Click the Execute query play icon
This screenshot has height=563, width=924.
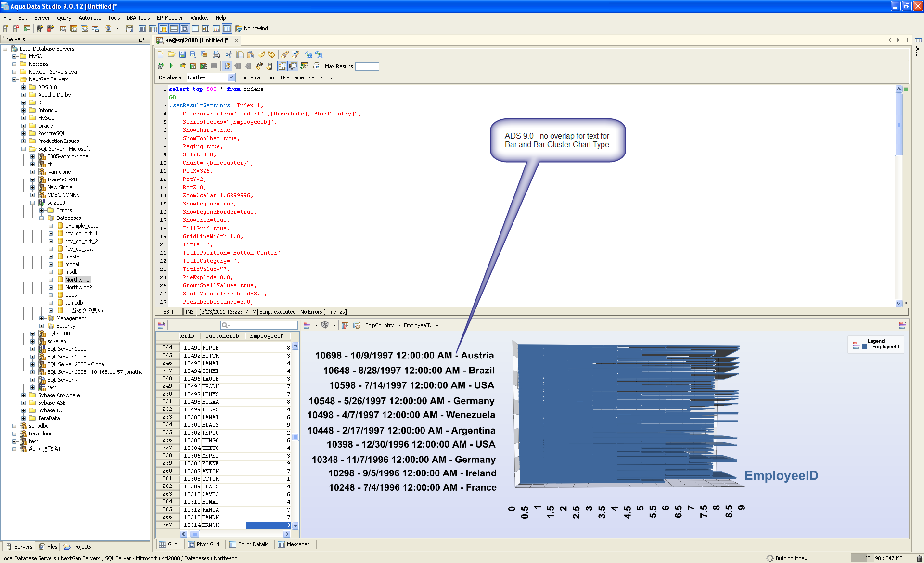pos(171,66)
